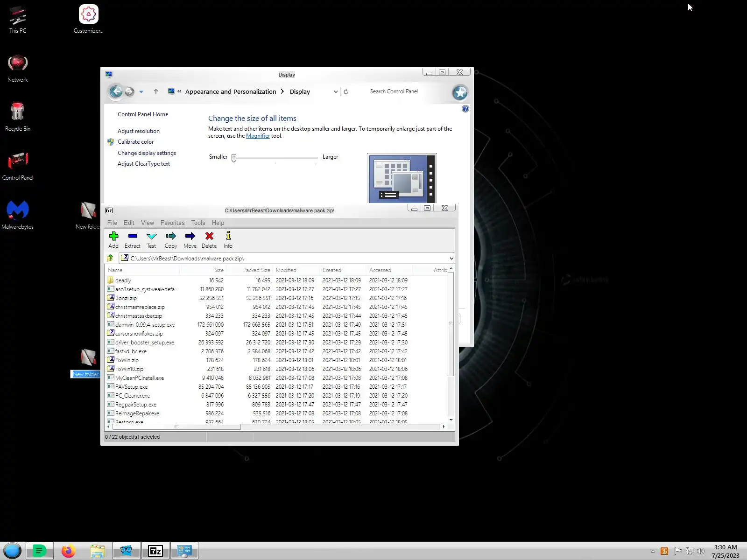Sort 7-Zip list by Accessed column
Viewport: 747px width, 560px height.
389,270
